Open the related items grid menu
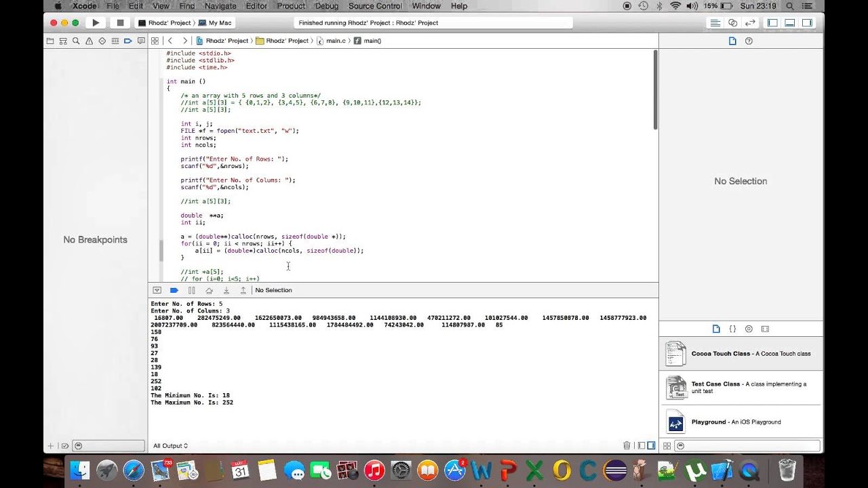 point(155,41)
